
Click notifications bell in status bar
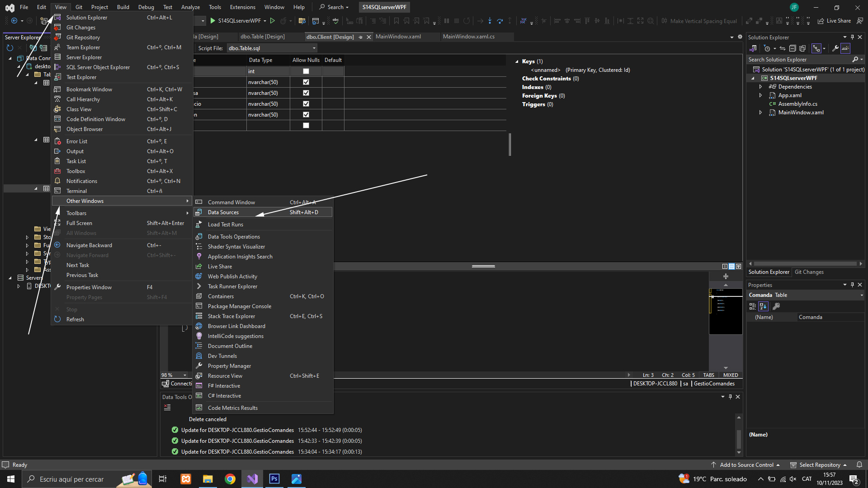859,465
